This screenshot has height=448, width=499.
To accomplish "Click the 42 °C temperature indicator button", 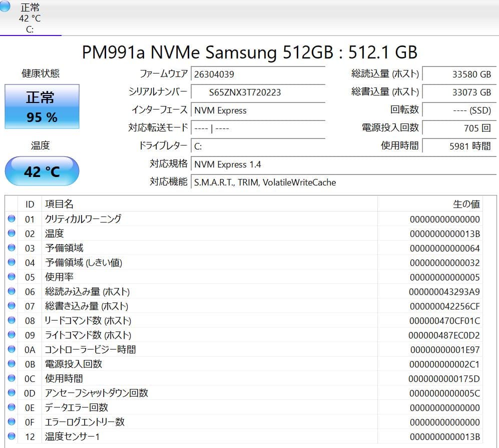I will click(x=42, y=171).
